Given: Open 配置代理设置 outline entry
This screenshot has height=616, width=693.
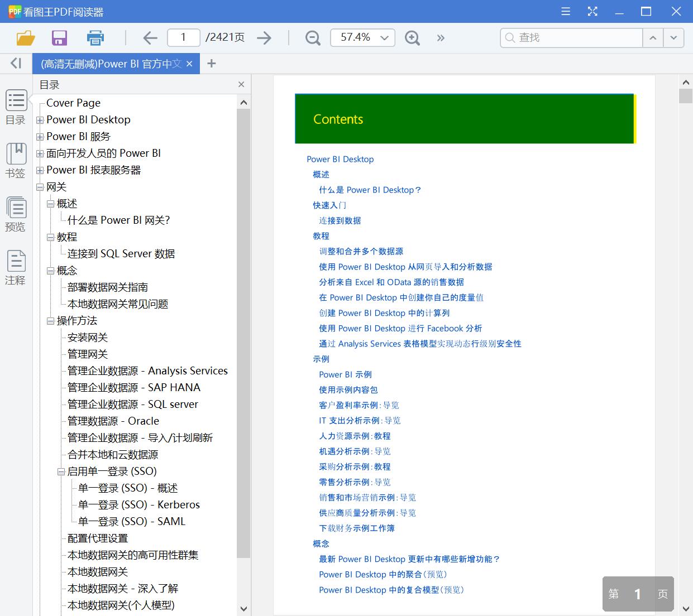Looking at the screenshot, I should coord(98,538).
